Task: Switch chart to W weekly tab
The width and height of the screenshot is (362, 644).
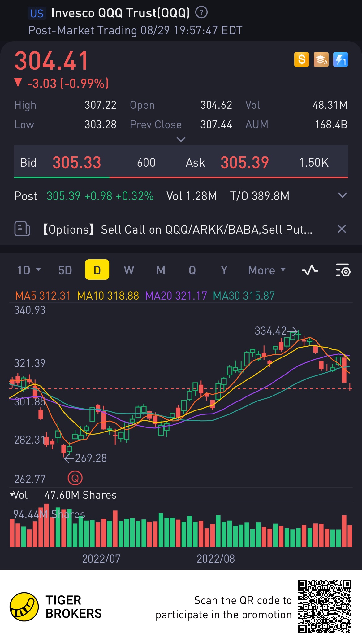Action: coord(129,270)
